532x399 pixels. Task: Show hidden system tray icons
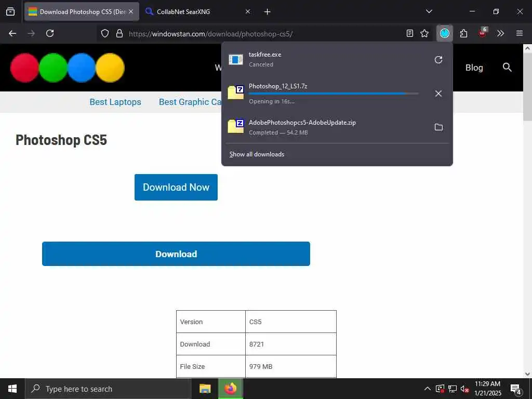click(428, 389)
